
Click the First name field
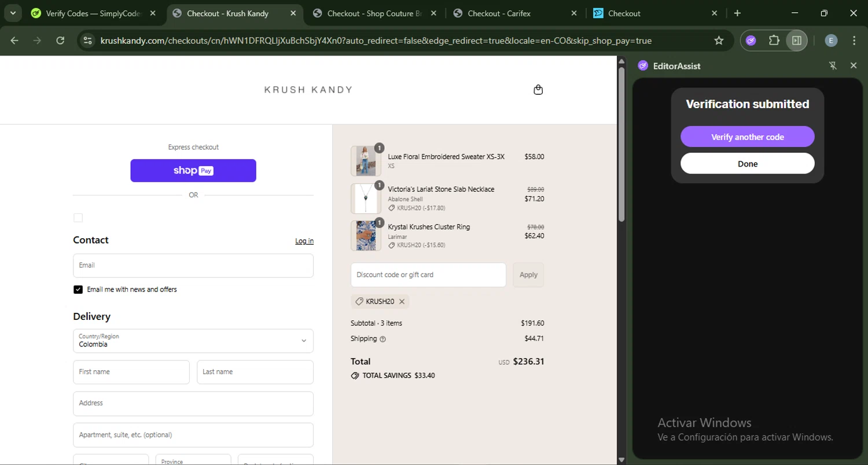131,372
